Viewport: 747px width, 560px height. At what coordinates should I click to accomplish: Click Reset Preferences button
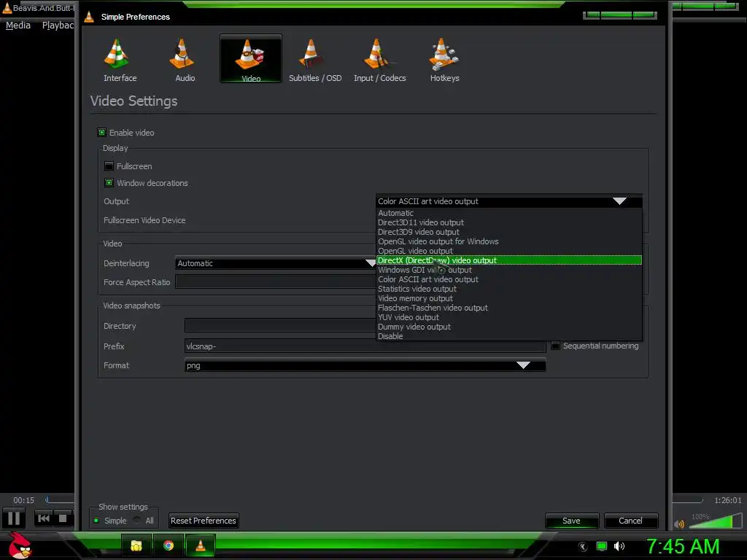(x=204, y=521)
